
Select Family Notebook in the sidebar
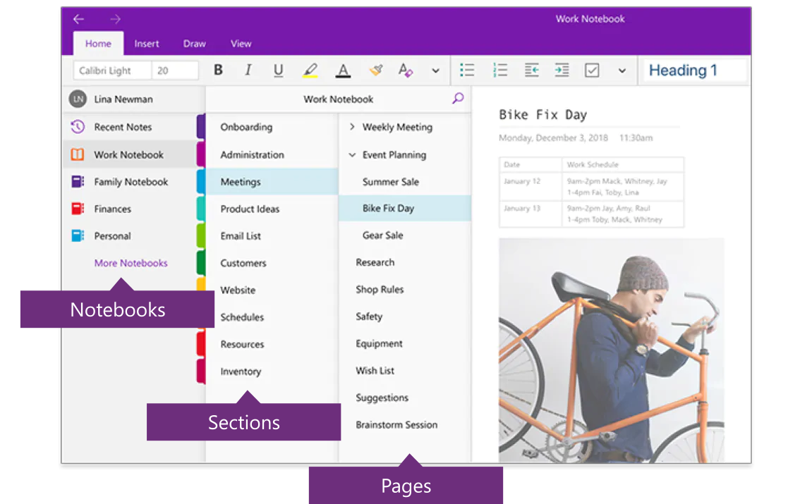(131, 182)
